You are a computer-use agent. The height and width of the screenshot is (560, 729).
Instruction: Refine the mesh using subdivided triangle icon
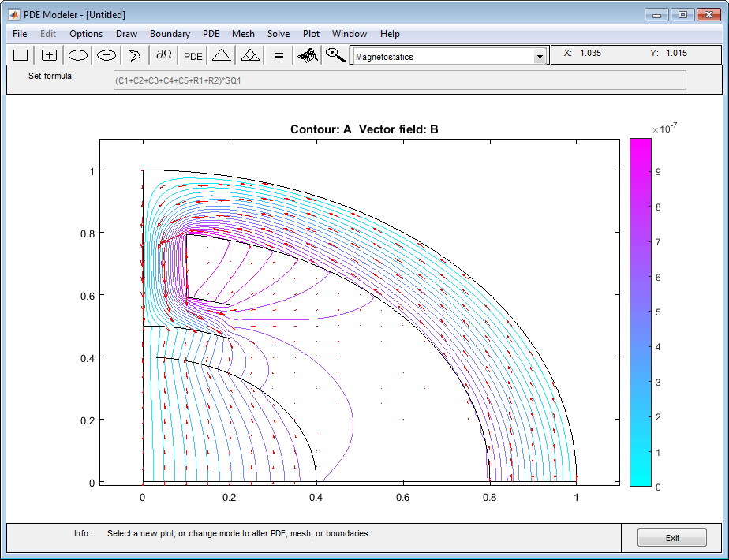(x=250, y=55)
